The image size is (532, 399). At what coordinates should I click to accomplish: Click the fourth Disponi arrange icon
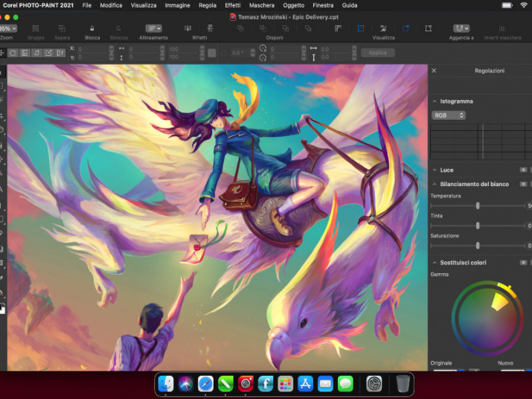(308, 28)
